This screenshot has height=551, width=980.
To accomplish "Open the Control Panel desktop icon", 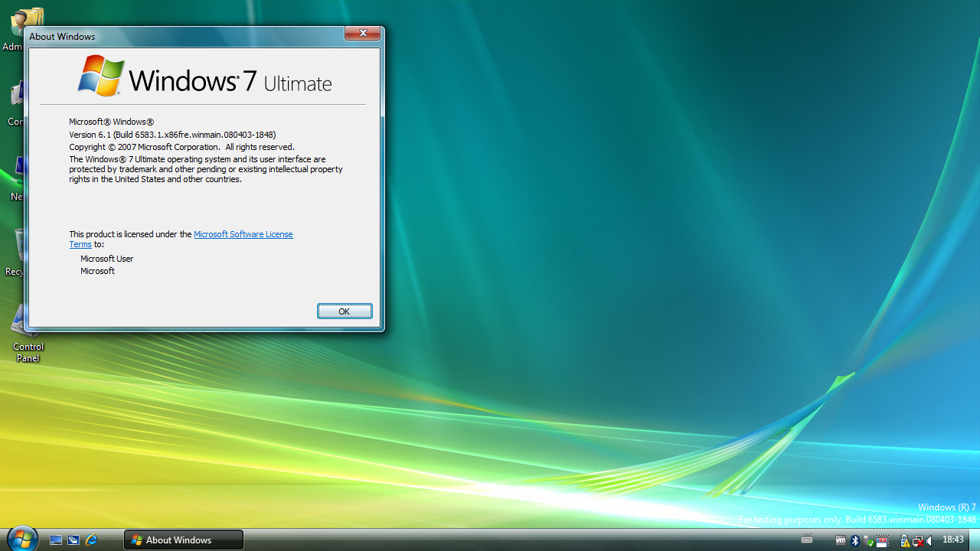I will (x=28, y=334).
